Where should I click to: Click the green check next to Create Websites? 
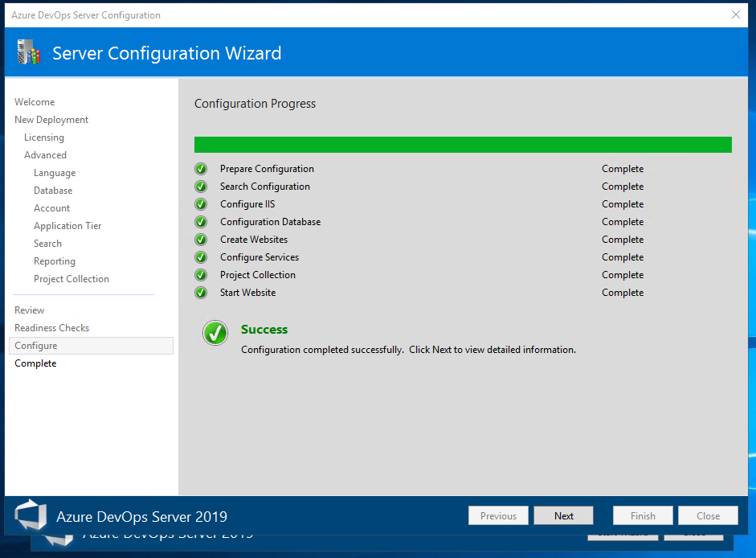click(201, 240)
